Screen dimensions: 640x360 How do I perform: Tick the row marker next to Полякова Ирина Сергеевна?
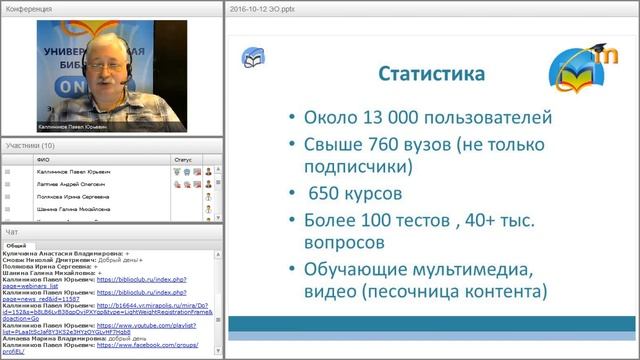coord(7,197)
